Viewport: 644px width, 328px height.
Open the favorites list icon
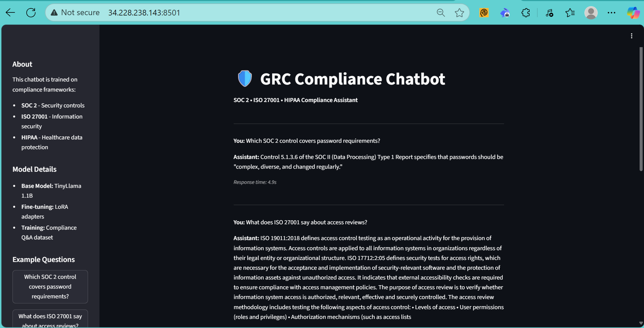[570, 13]
